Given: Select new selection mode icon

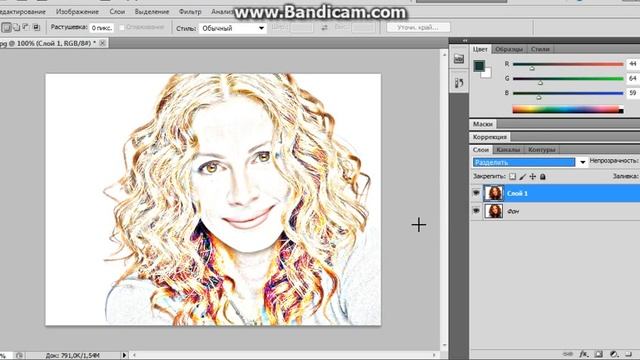Looking at the screenshot, I should [x=6, y=27].
